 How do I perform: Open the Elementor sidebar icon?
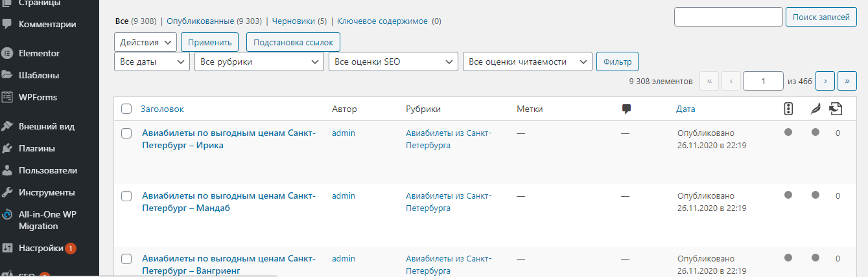coord(8,53)
